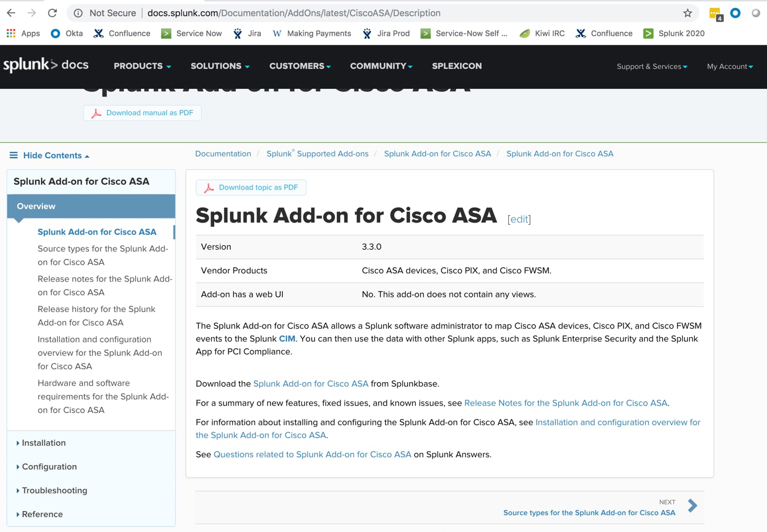Open the first Confluence bookmark
The height and width of the screenshot is (532, 767).
(x=122, y=33)
